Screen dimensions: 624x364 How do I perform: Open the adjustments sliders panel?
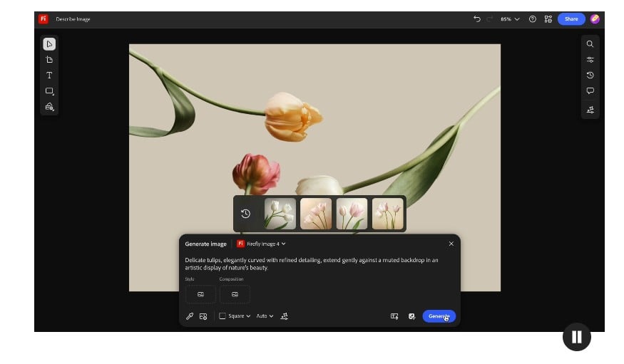click(x=590, y=60)
